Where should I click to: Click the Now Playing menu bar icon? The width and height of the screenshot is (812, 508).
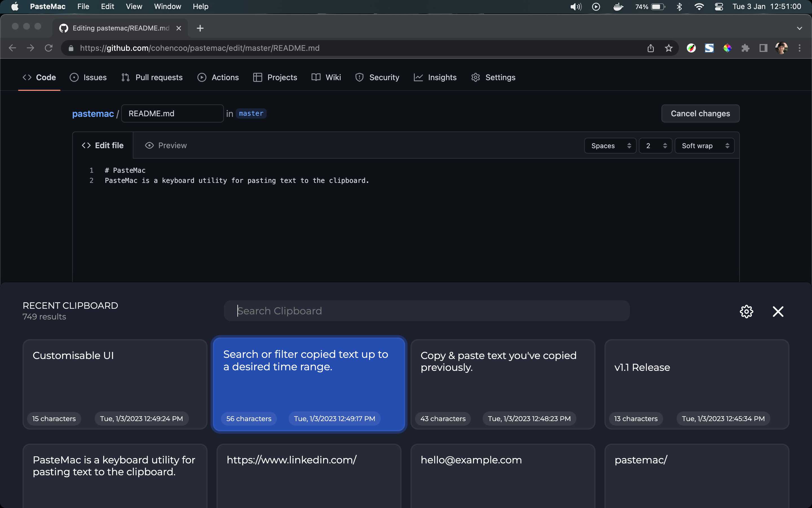(x=596, y=7)
